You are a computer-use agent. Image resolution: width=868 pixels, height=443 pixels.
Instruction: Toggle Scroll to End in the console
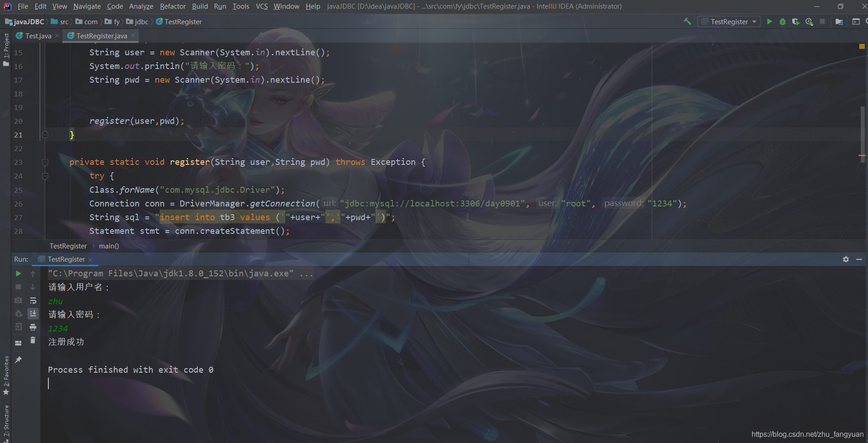[x=33, y=313]
